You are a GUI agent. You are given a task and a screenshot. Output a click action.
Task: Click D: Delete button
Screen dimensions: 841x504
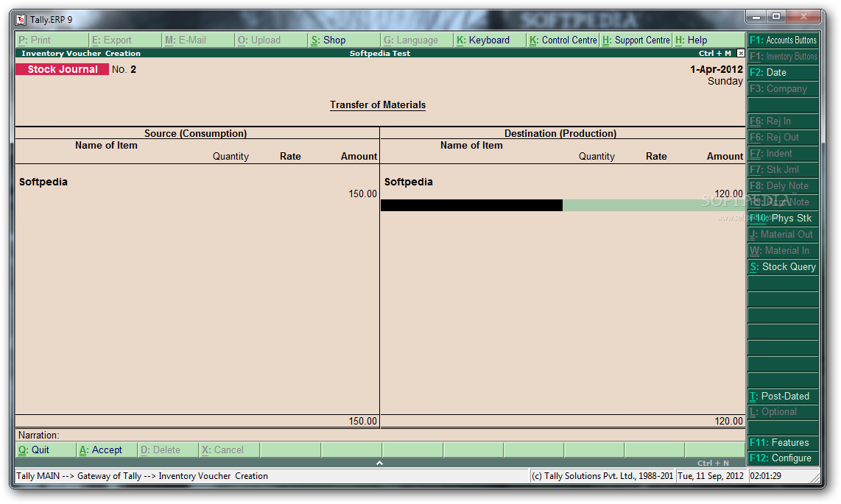pos(169,450)
